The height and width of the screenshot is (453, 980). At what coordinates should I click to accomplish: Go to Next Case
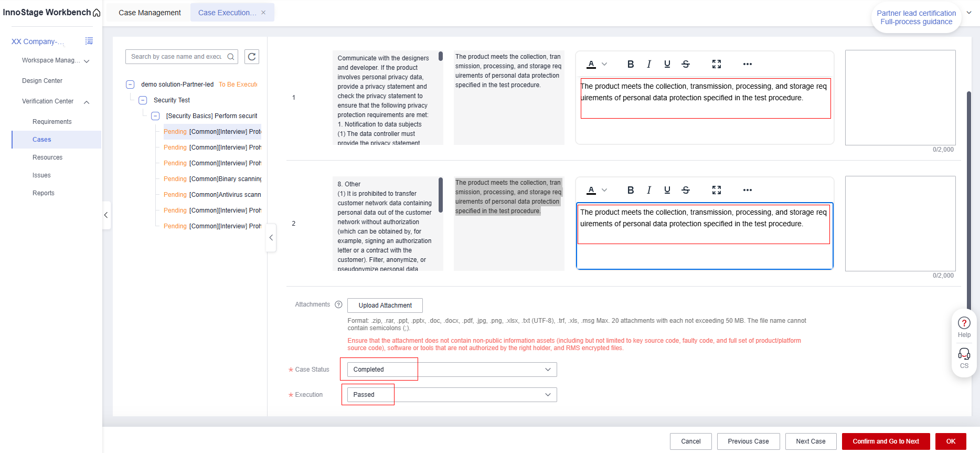pos(811,441)
